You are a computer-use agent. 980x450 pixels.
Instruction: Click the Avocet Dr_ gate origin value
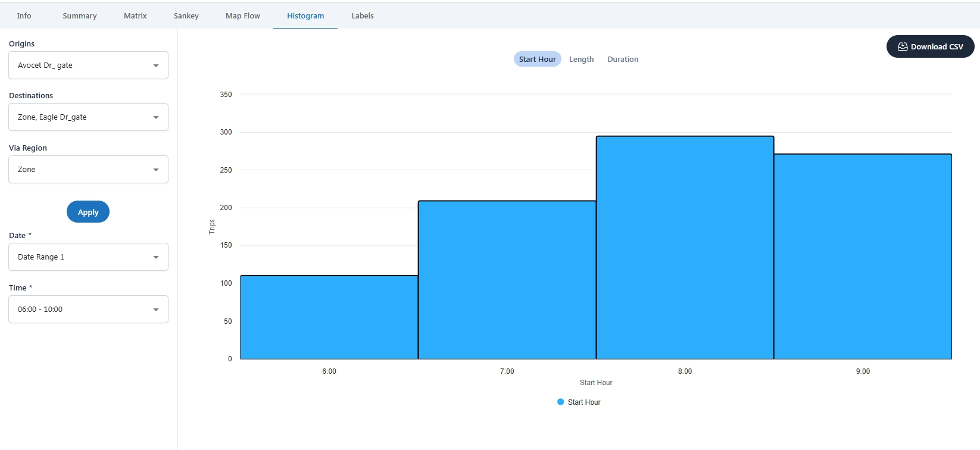point(45,65)
